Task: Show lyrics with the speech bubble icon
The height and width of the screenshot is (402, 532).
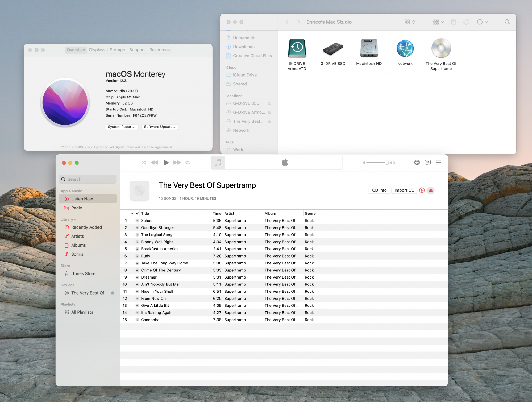Action: point(428,163)
